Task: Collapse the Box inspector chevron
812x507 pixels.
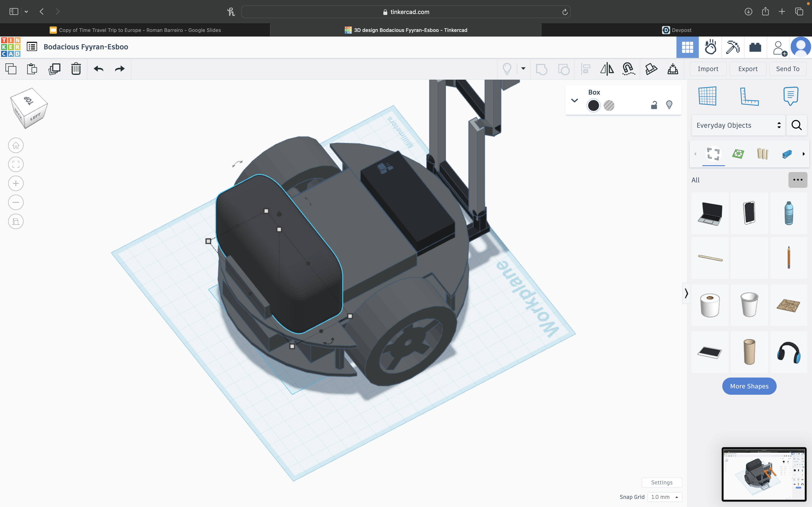Action: [x=574, y=100]
